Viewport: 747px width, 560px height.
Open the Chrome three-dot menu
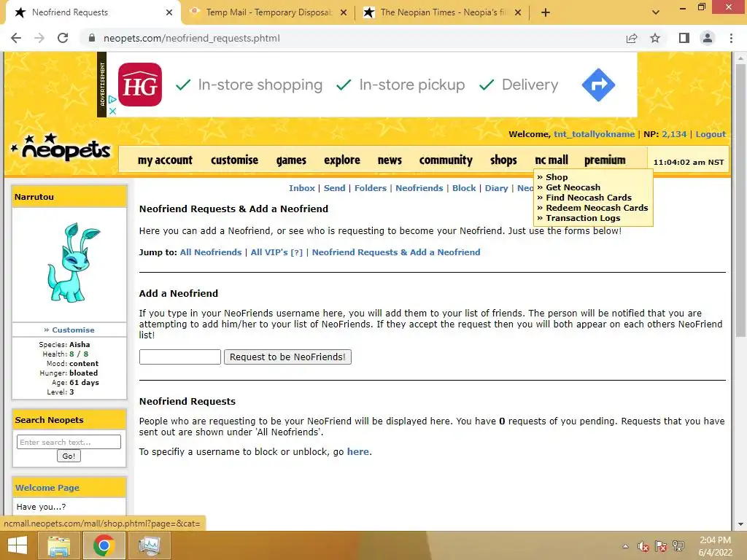point(731,38)
